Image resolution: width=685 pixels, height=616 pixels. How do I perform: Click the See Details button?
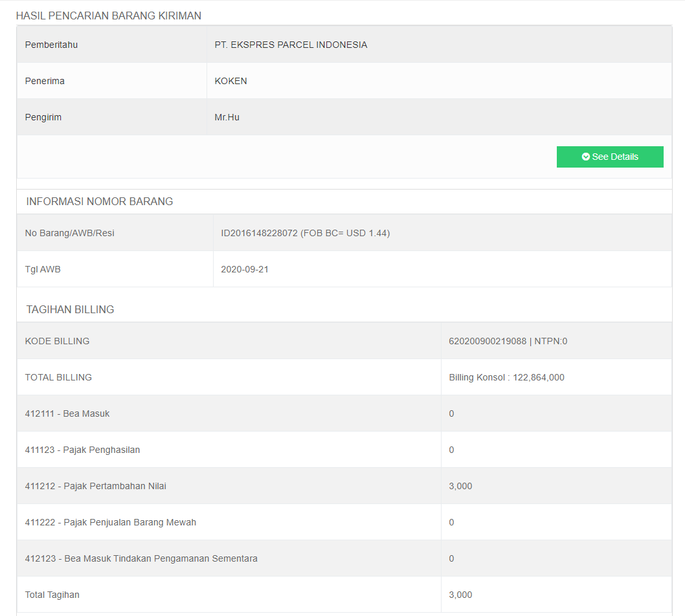click(x=610, y=157)
